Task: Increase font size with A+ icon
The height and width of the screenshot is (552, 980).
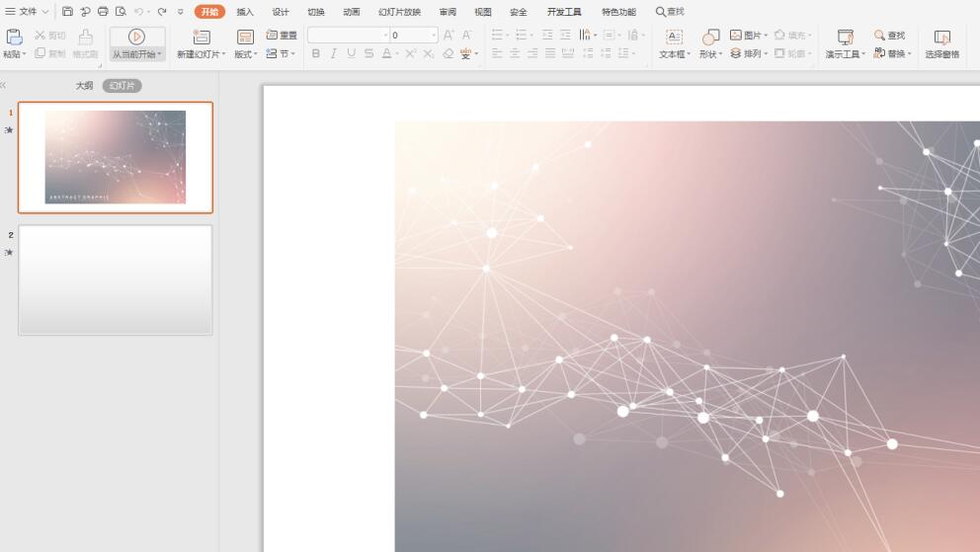Action: [449, 35]
